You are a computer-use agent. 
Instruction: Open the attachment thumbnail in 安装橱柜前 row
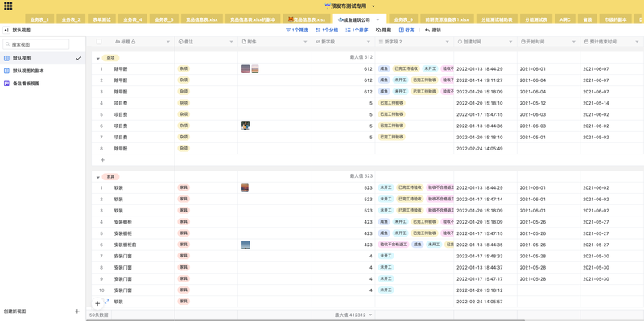pyautogui.click(x=246, y=245)
